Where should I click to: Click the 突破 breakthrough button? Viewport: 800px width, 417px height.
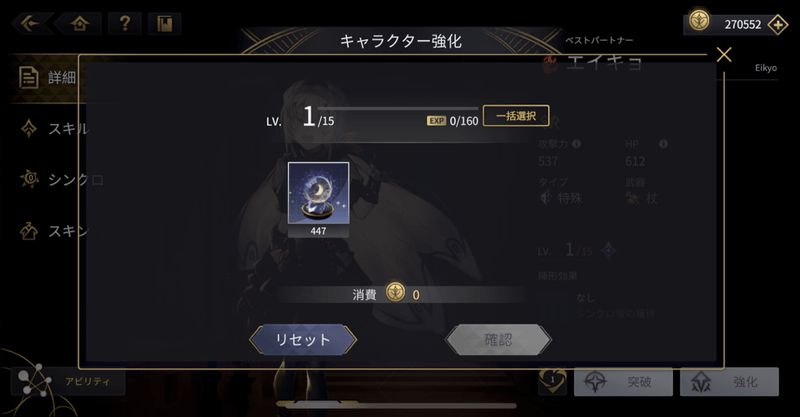[x=623, y=381]
